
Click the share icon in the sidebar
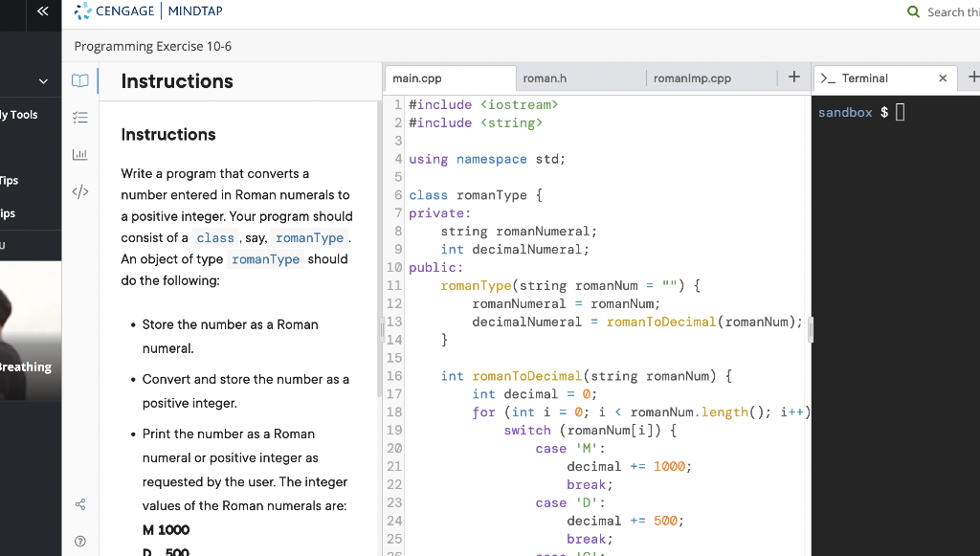tap(80, 503)
